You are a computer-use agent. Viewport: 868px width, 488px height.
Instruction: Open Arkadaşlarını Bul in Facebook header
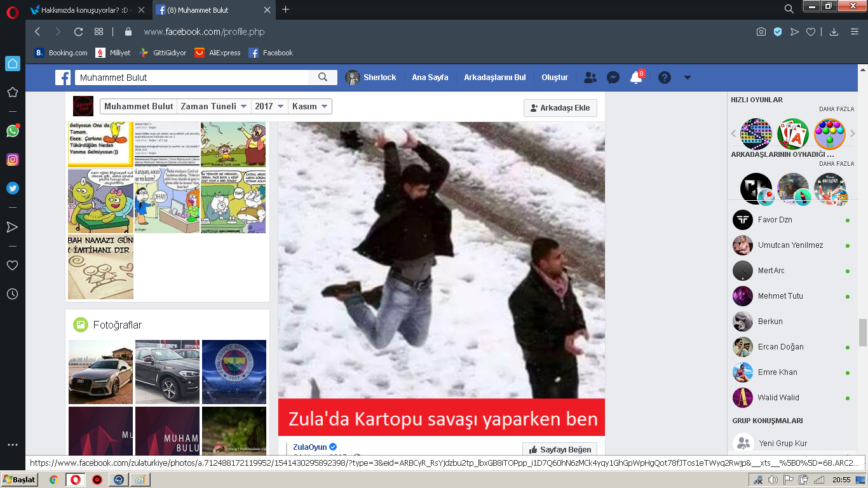pos(495,78)
